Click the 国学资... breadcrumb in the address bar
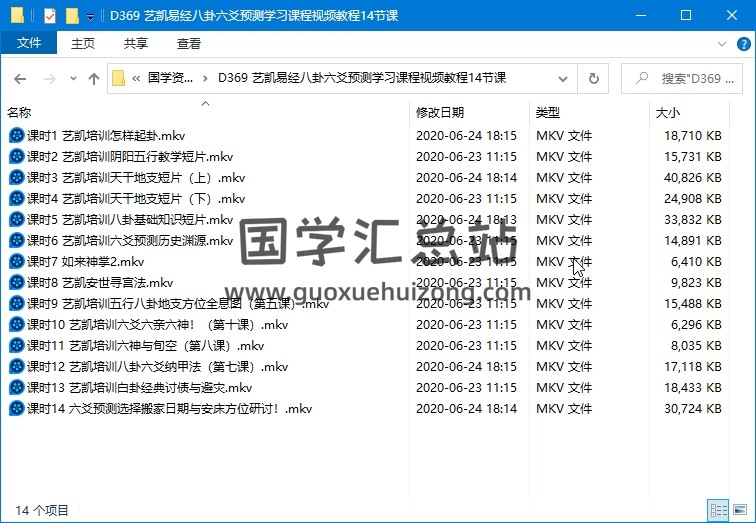756x523 pixels. (x=170, y=79)
